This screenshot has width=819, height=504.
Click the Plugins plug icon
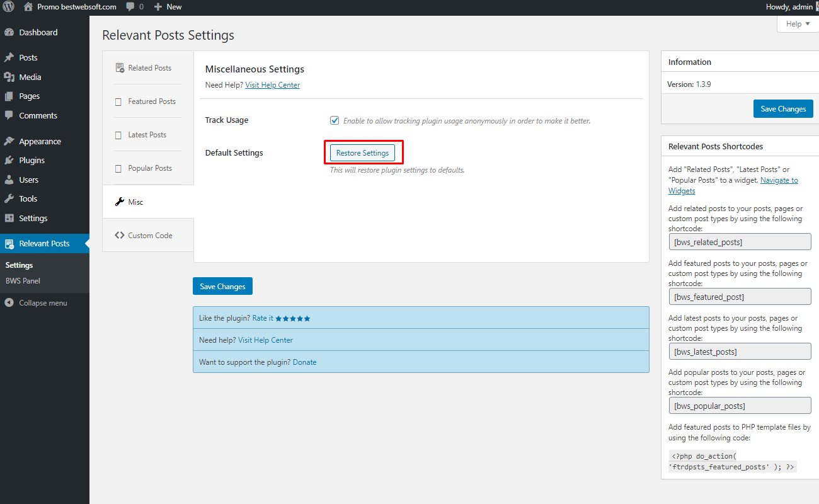pyautogui.click(x=9, y=161)
